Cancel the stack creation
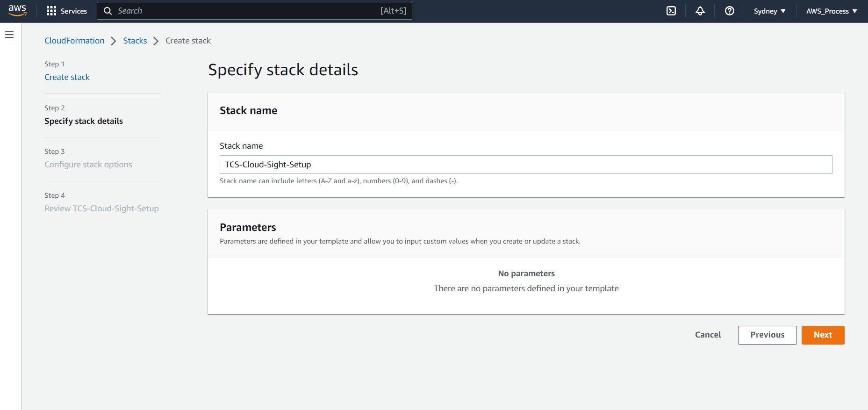Image resolution: width=868 pixels, height=410 pixels. click(x=708, y=335)
